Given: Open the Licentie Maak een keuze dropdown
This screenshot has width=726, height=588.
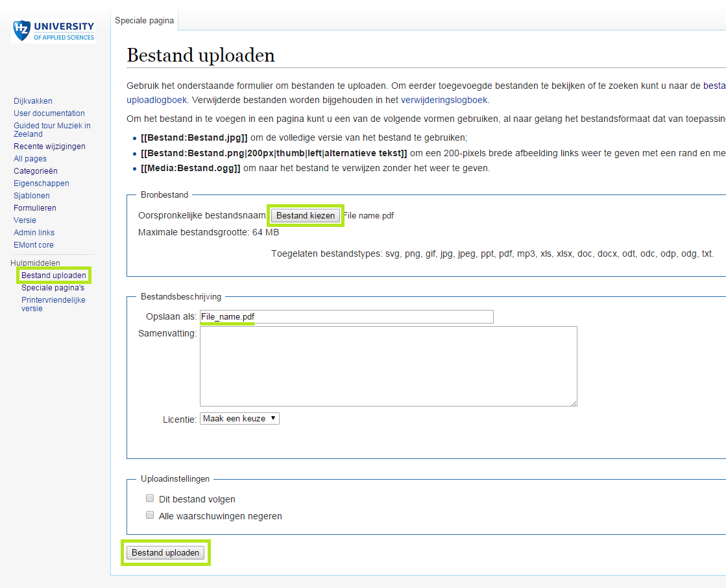Looking at the screenshot, I should point(240,418).
